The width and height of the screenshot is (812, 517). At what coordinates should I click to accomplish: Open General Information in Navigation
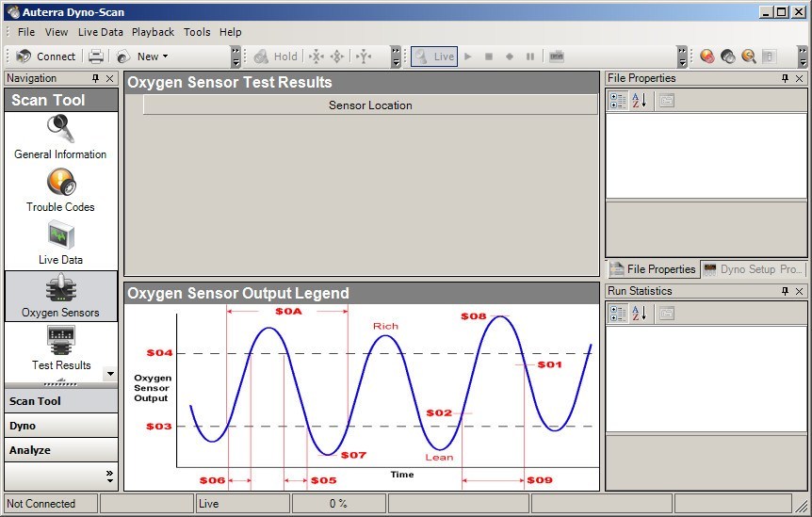point(60,137)
